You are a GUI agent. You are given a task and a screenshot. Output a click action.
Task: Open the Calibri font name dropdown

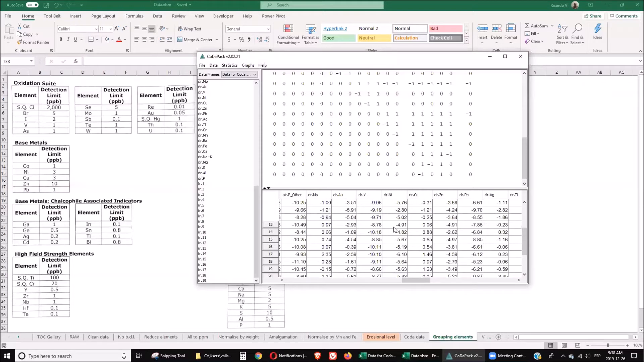click(96, 29)
